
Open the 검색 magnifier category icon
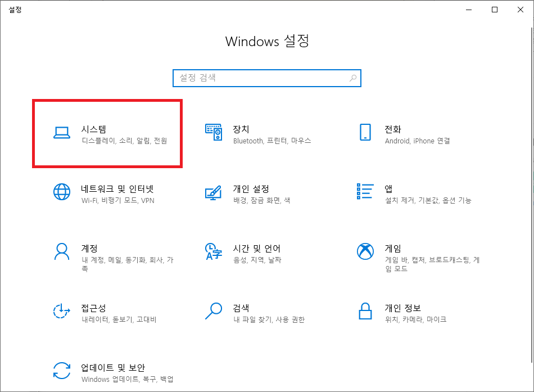[x=214, y=311]
